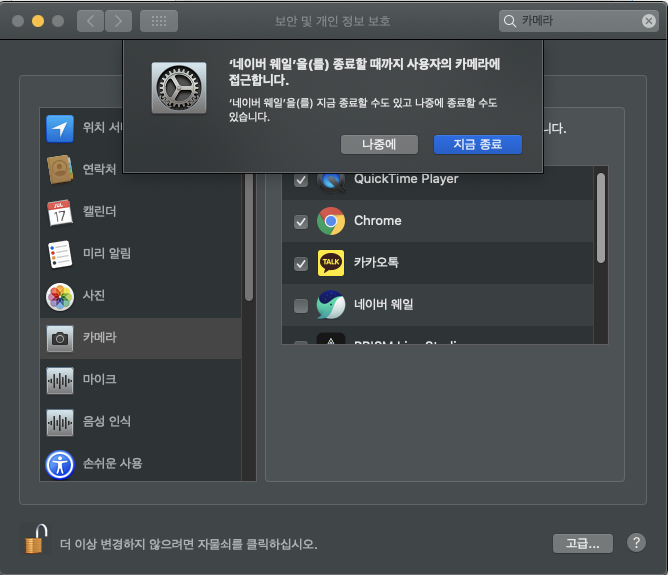Click the Chrome name in the app list
The image size is (668, 575).
click(x=377, y=221)
